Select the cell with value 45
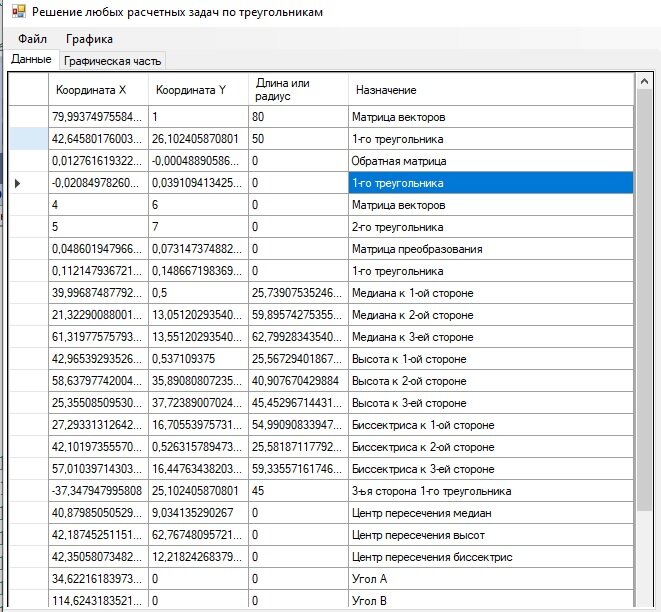The height and width of the screenshot is (612, 661). (298, 491)
